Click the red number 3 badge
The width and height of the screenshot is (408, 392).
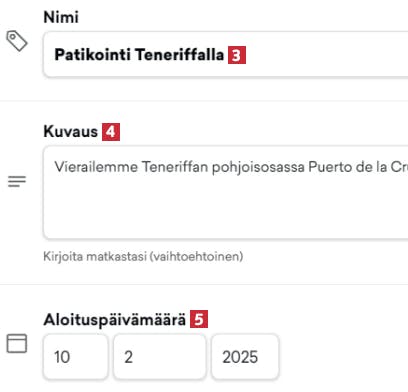pos(237,55)
